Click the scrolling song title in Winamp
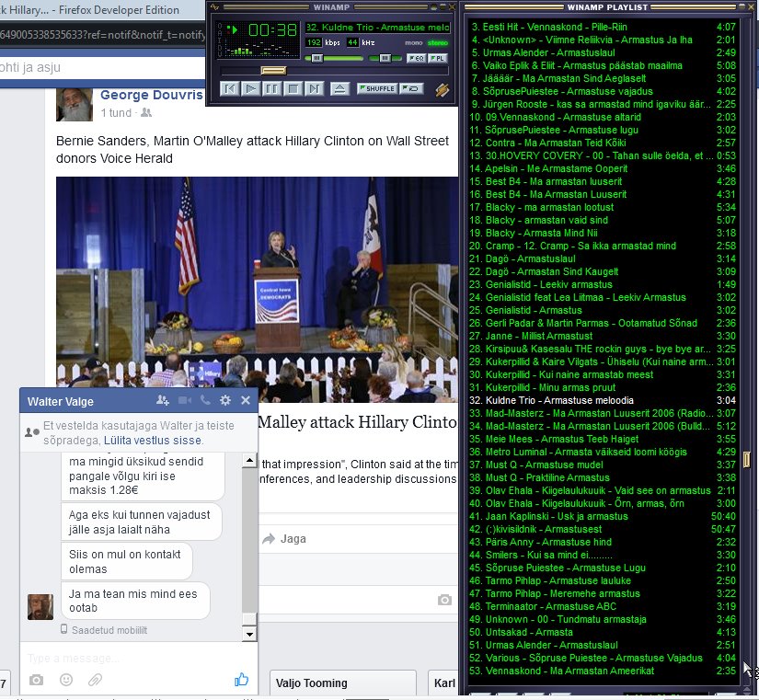Image resolution: width=759 pixels, height=700 pixels. pyautogui.click(x=377, y=28)
